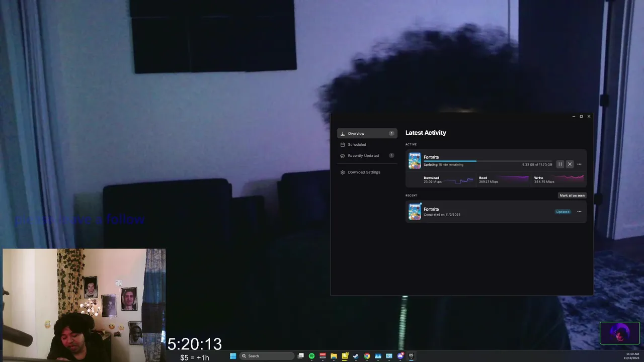Open the taskbar clock and date
The height and width of the screenshot is (362, 644).
click(x=632, y=356)
